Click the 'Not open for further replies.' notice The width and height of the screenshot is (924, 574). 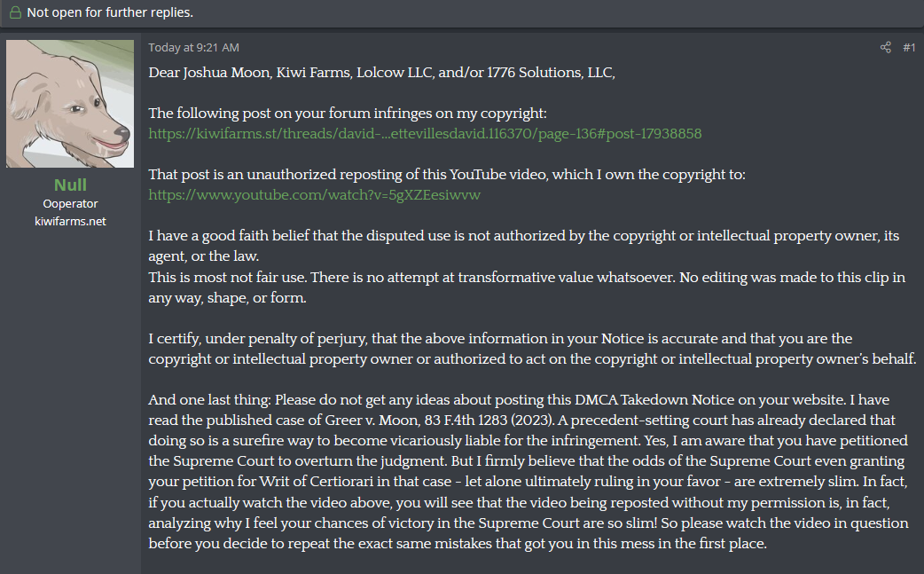[x=110, y=12]
